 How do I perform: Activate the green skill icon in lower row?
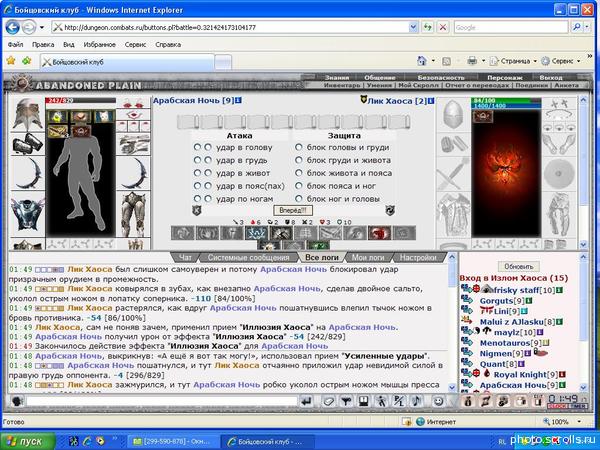318,245
